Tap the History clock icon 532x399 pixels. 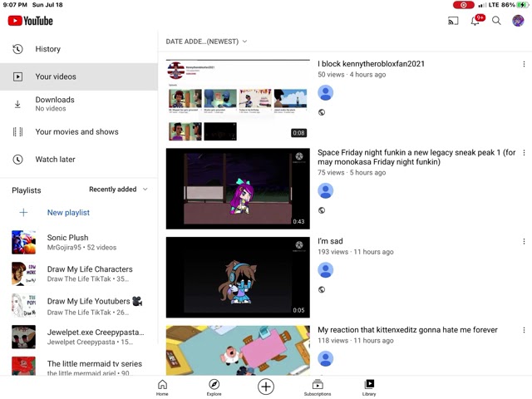(x=17, y=49)
